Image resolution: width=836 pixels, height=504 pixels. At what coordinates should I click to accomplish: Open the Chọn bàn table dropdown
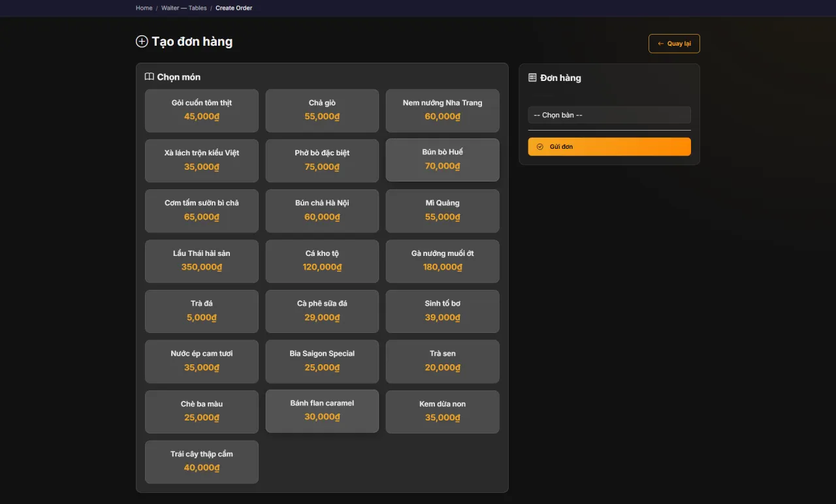[x=609, y=115]
